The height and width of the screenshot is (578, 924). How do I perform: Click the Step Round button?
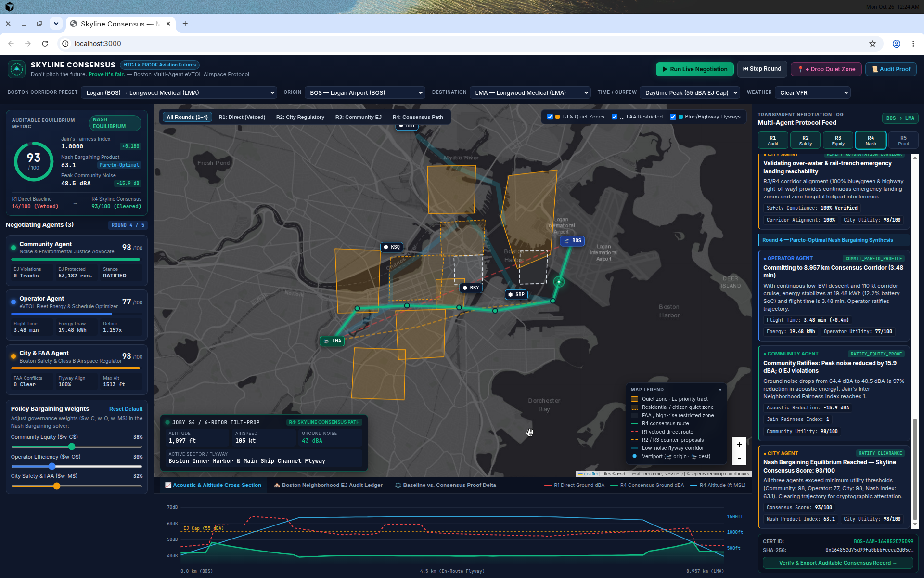pos(762,69)
